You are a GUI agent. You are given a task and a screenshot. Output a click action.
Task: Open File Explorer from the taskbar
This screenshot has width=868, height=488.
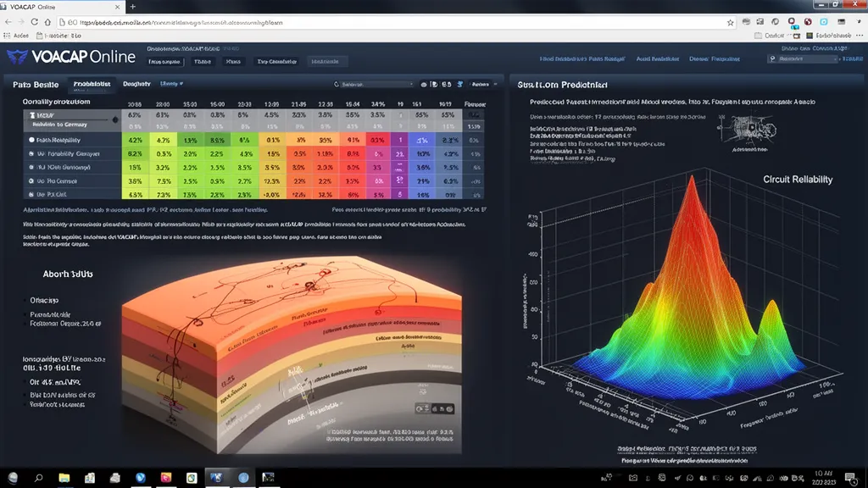64,478
